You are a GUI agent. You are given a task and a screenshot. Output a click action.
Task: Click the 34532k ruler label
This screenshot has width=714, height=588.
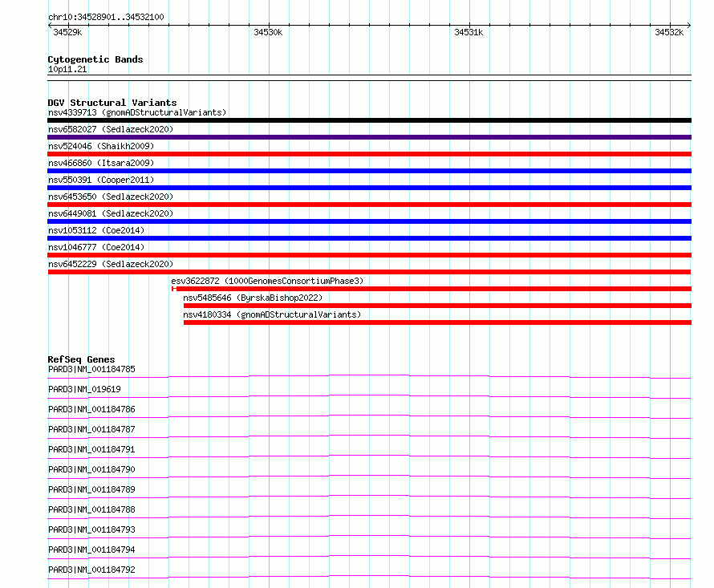pyautogui.click(x=669, y=32)
